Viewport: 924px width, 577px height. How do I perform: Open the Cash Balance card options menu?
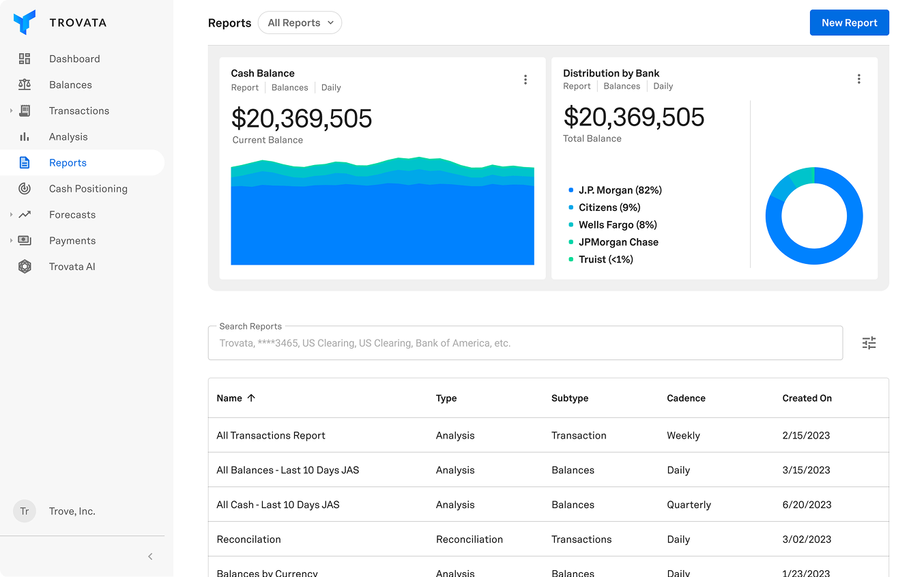525,79
